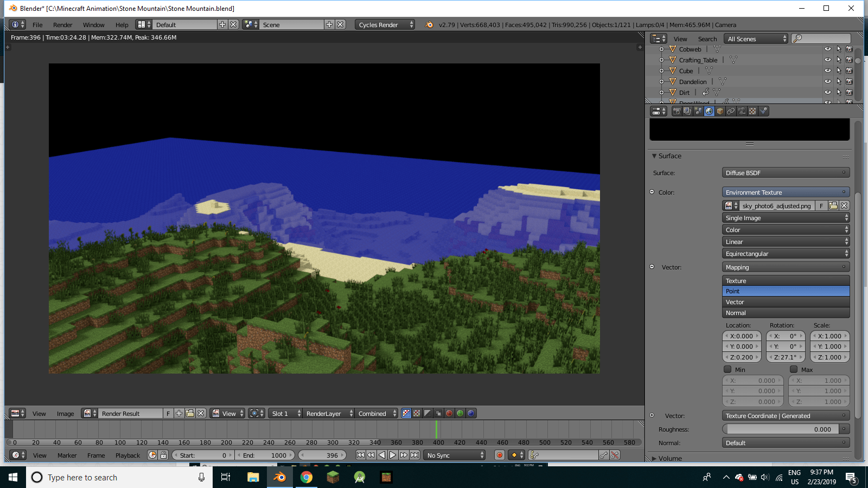This screenshot has width=868, height=488.
Task: Click the Roughness slider
Action: point(781,429)
